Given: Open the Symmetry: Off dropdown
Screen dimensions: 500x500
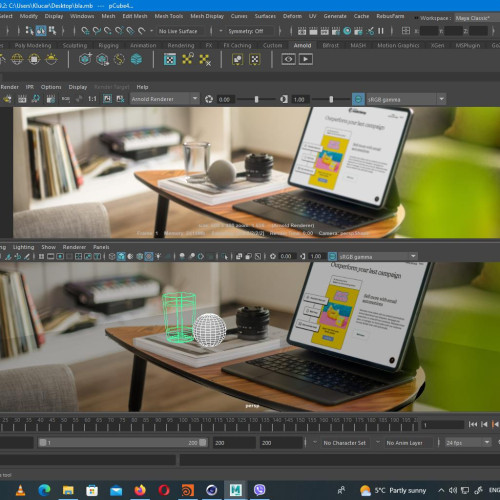Looking at the screenshot, I should click(x=246, y=31).
